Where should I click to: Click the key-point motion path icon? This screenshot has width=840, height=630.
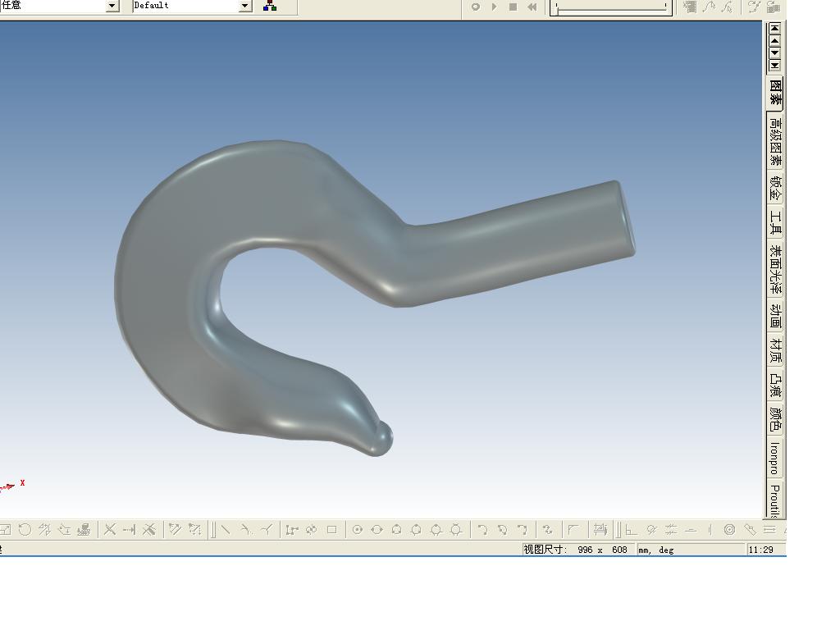tap(755, 7)
